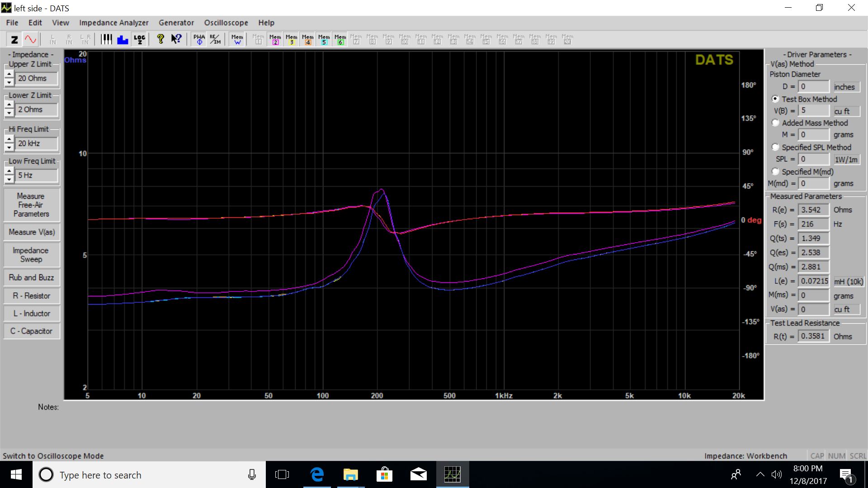Viewport: 868px width, 488px height.
Task: Click the DATS app taskbar icon
Action: pyautogui.click(x=452, y=474)
